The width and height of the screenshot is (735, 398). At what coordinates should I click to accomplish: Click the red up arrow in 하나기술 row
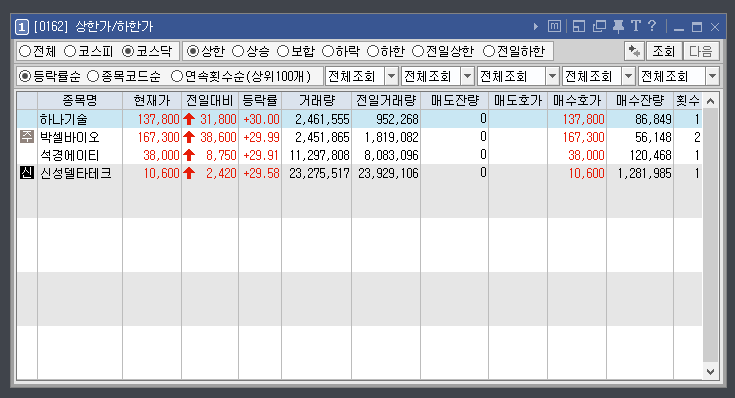coord(189,119)
